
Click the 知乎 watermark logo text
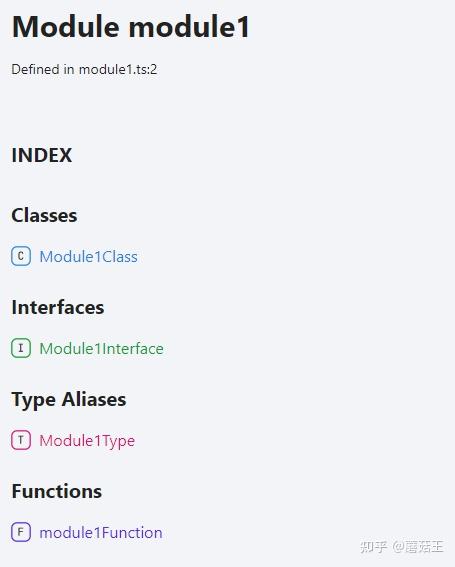(374, 546)
